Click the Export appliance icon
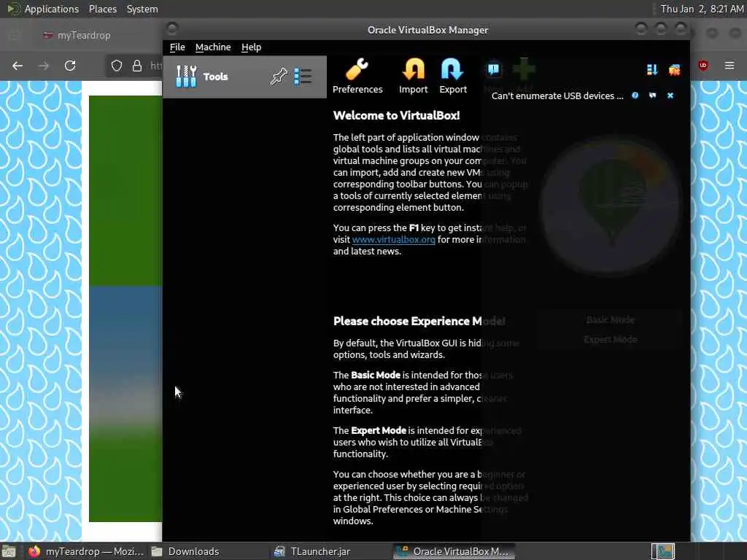The height and width of the screenshot is (560, 747). point(452,76)
